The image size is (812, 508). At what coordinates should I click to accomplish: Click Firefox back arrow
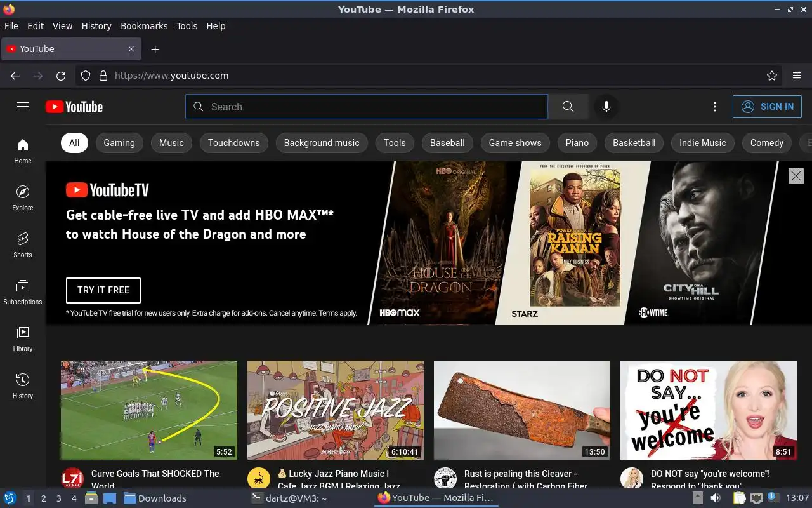[15, 76]
